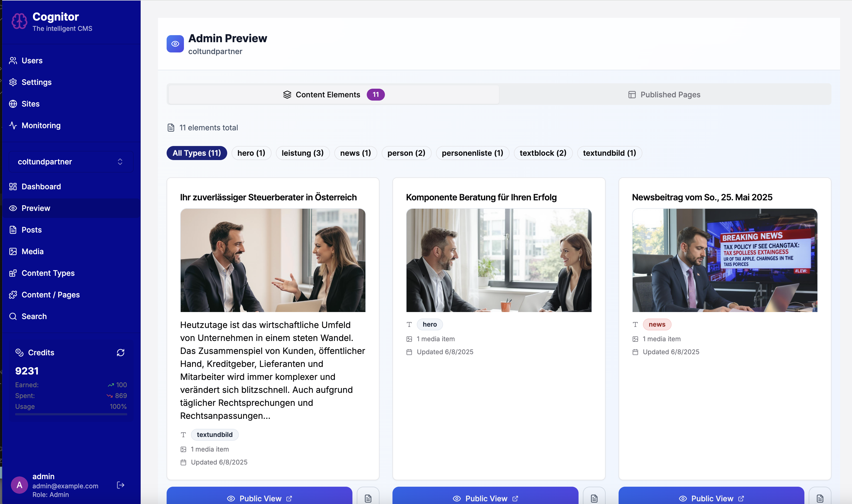This screenshot has width=852, height=504.
Task: Click the logout icon next to admin
Action: (x=120, y=485)
